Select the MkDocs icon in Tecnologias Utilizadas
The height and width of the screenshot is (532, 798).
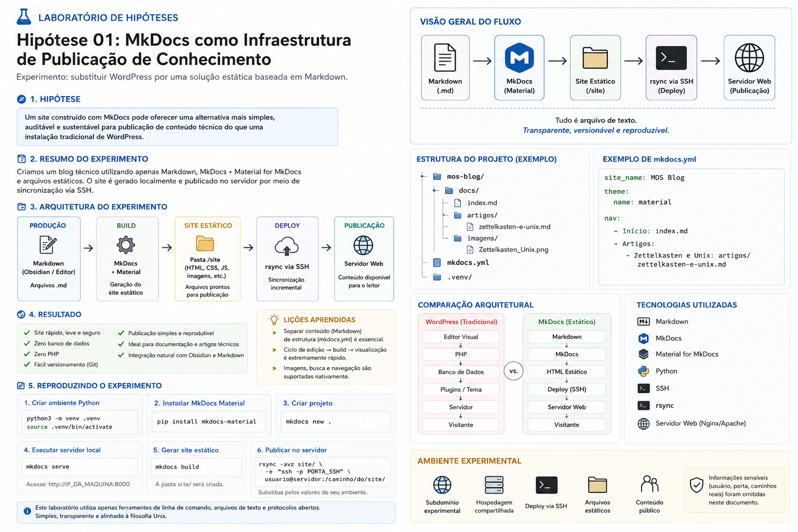644,338
